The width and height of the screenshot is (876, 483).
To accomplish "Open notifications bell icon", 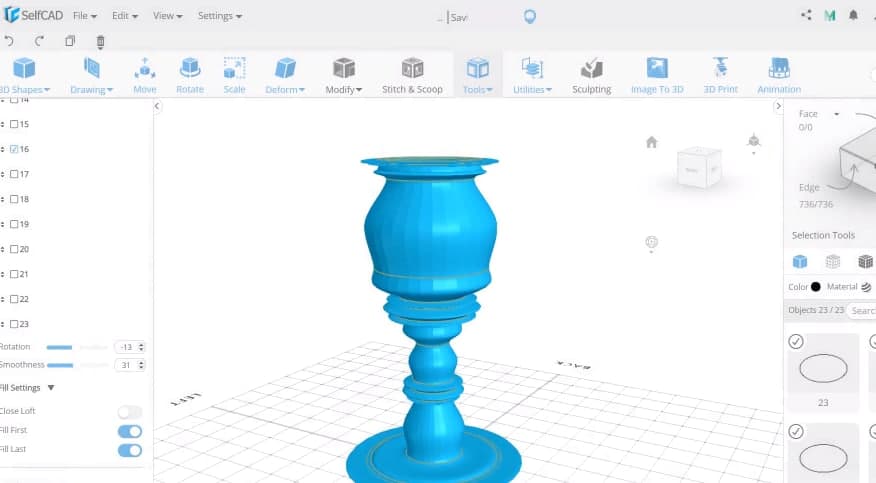I will [853, 15].
